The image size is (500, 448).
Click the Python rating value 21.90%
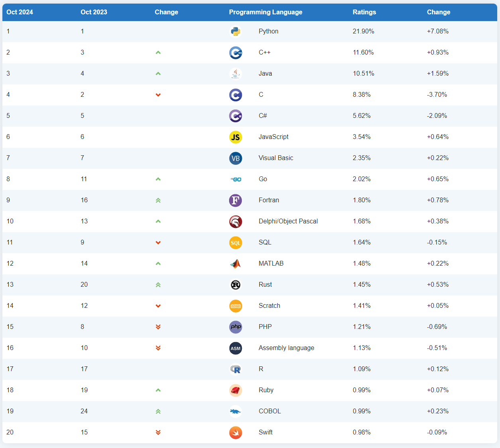click(x=363, y=31)
